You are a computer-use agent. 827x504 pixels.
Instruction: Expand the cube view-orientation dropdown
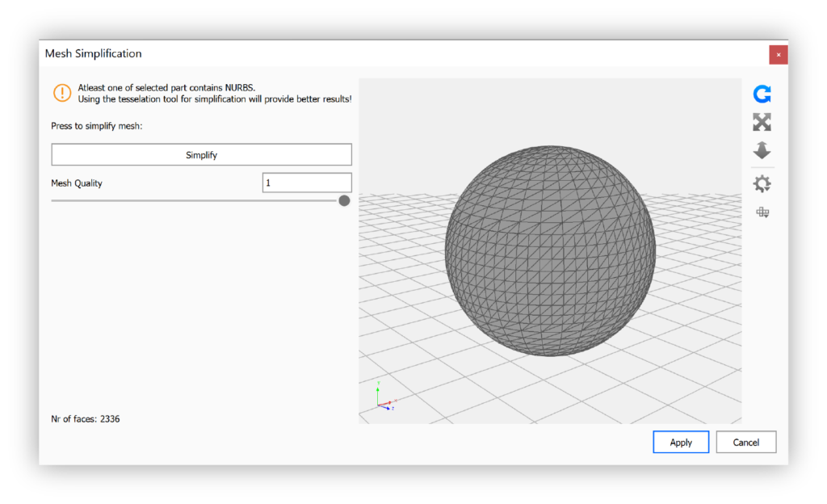click(x=762, y=212)
